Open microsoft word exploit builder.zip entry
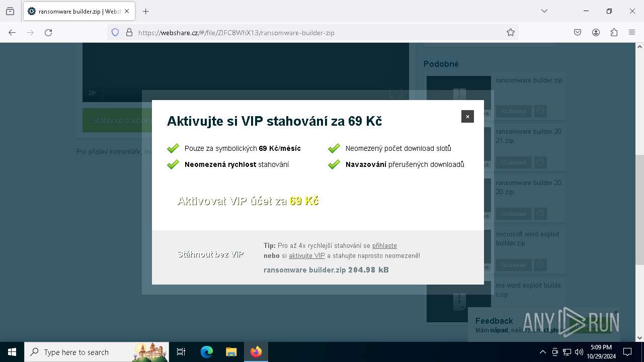Screen dimensions: 644x362 point(528,238)
